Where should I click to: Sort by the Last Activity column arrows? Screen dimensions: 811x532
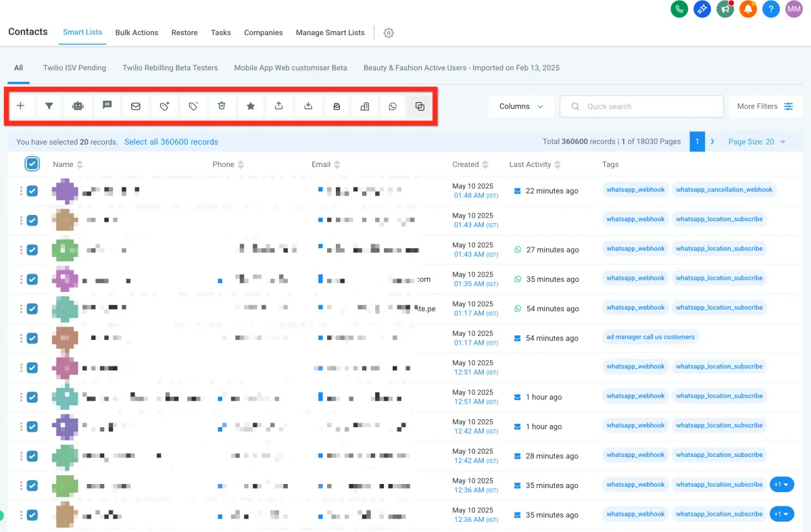tap(558, 164)
